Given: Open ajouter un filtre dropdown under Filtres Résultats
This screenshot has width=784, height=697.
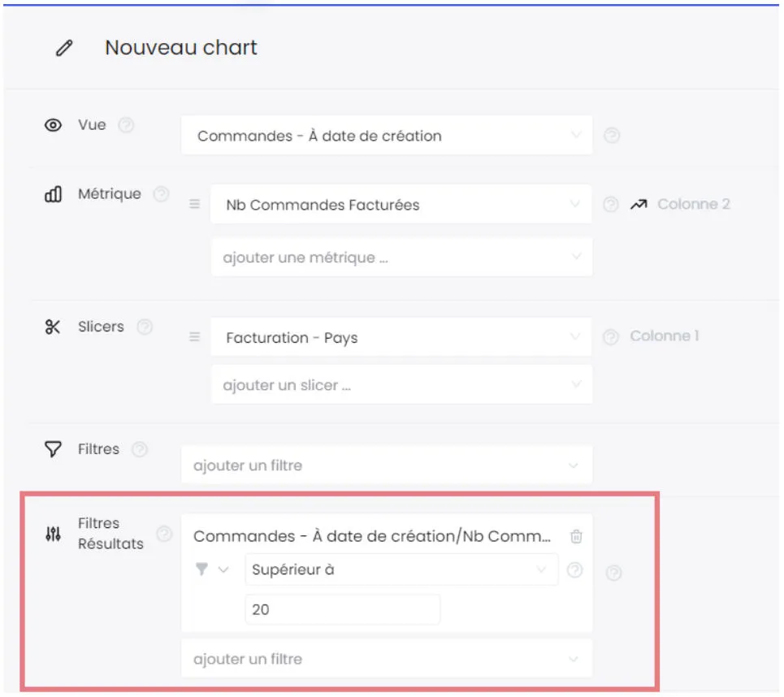Looking at the screenshot, I should (387, 659).
